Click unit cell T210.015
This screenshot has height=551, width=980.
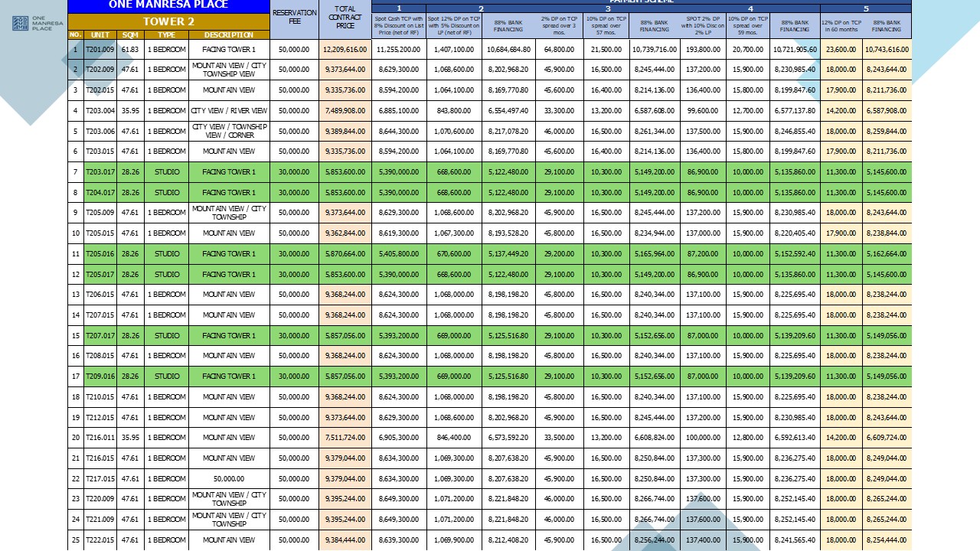(100, 396)
